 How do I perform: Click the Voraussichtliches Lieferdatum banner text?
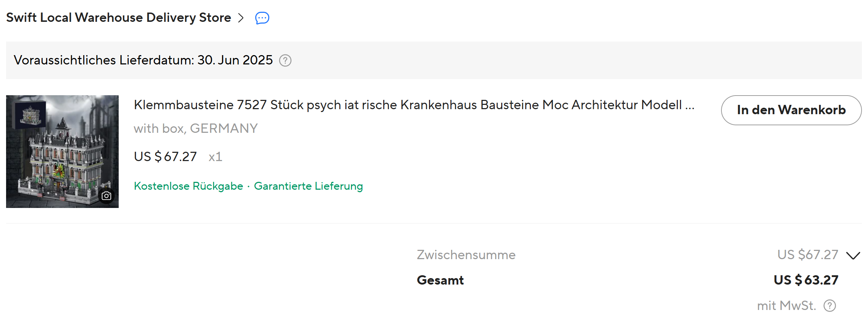click(x=143, y=60)
